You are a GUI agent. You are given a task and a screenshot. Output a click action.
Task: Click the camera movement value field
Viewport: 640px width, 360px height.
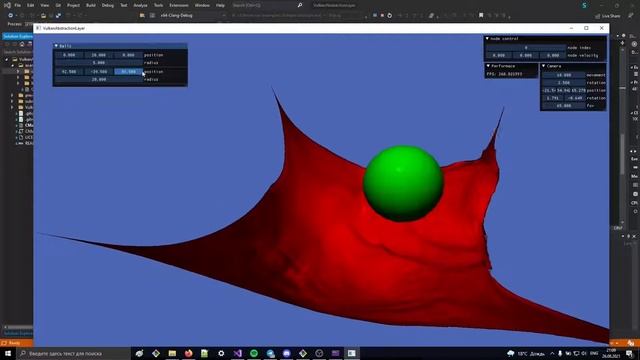564,75
